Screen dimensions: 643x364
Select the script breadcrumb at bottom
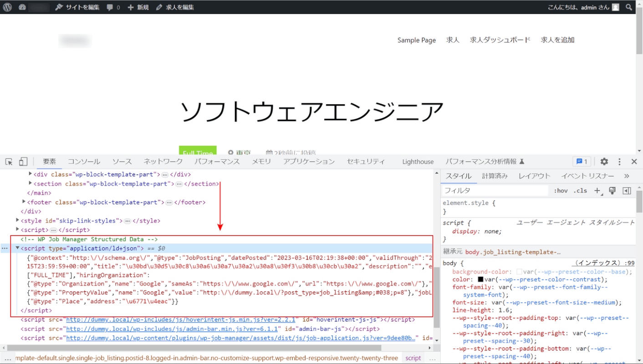413,358
